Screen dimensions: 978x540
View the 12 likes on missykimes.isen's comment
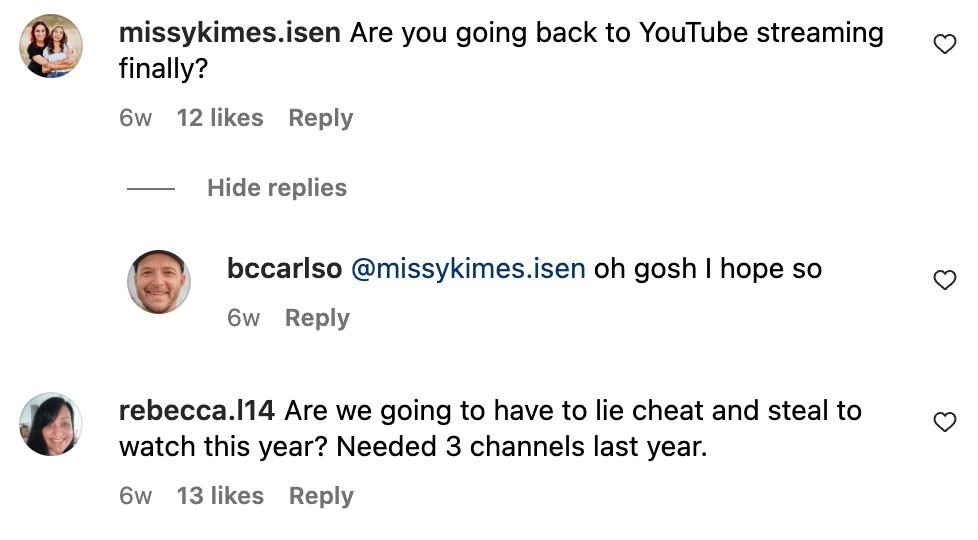[220, 118]
